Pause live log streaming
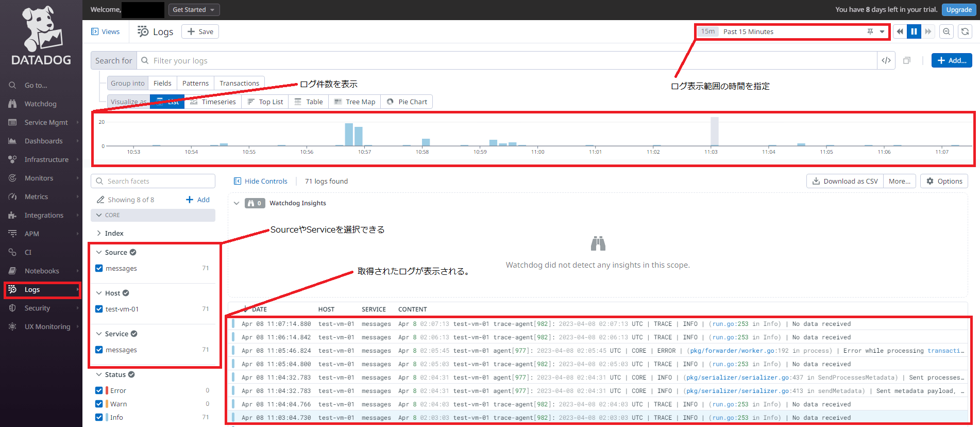980x427 pixels. click(x=914, y=31)
